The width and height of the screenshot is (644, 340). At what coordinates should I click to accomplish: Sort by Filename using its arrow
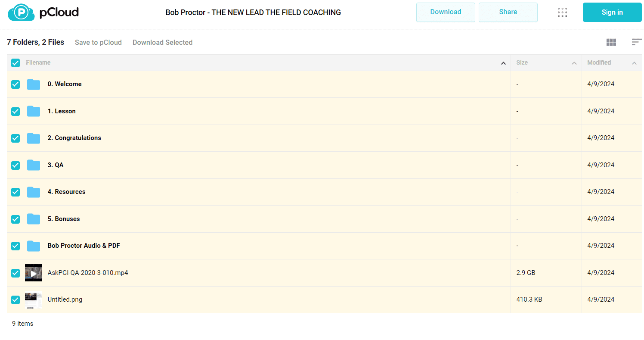pos(503,63)
